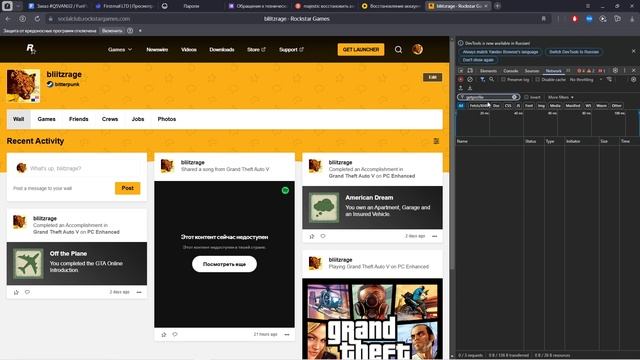Open the site search magnifier icon

[398, 49]
